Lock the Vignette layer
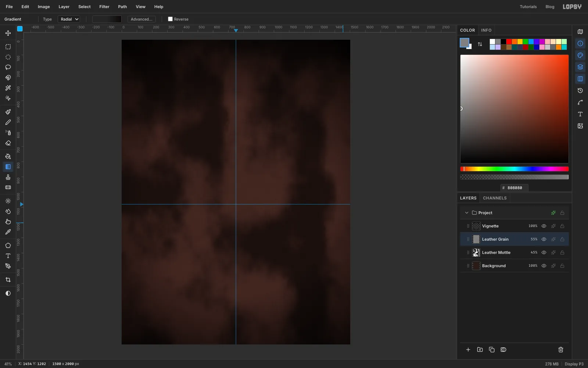 (562, 226)
